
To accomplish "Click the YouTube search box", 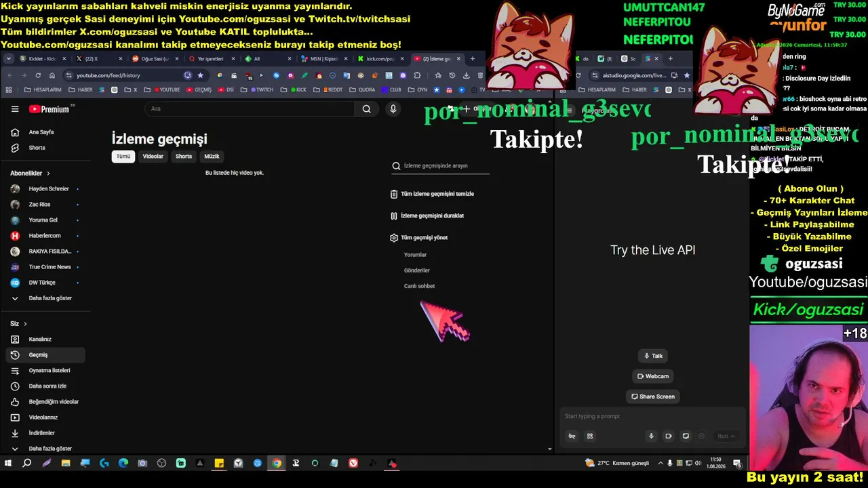I will click(250, 109).
